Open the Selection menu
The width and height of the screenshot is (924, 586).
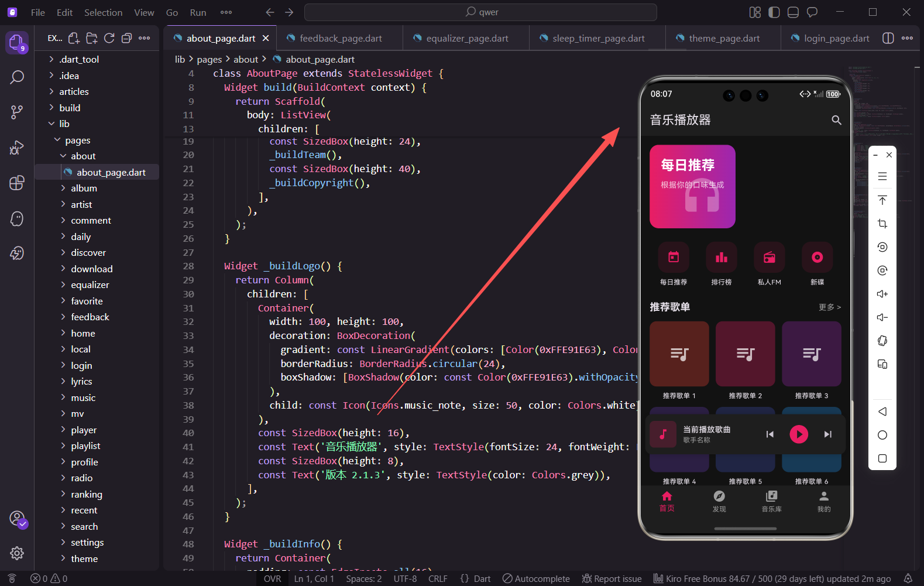[x=104, y=12]
